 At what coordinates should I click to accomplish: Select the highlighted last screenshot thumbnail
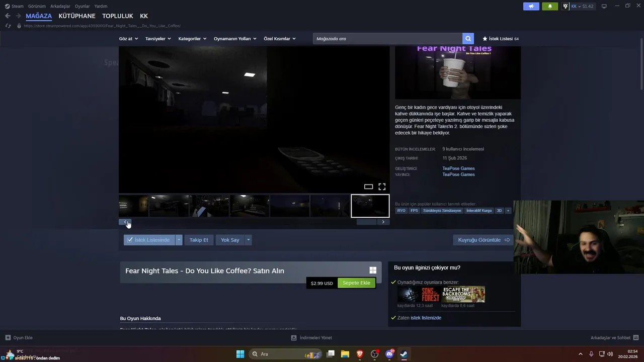pyautogui.click(x=370, y=206)
